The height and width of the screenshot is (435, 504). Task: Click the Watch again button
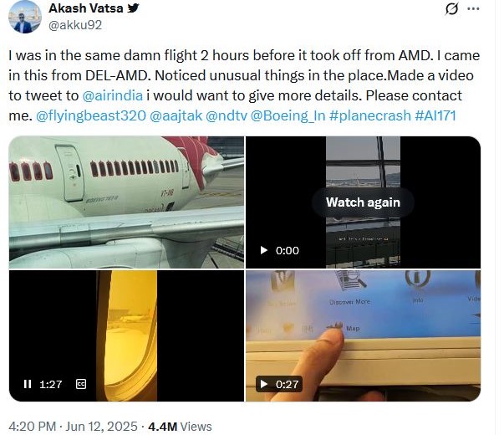(x=363, y=202)
